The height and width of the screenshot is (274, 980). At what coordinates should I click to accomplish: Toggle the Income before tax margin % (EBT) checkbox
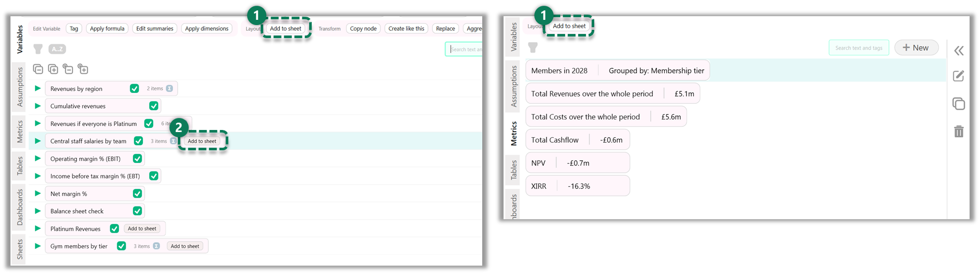(x=154, y=176)
